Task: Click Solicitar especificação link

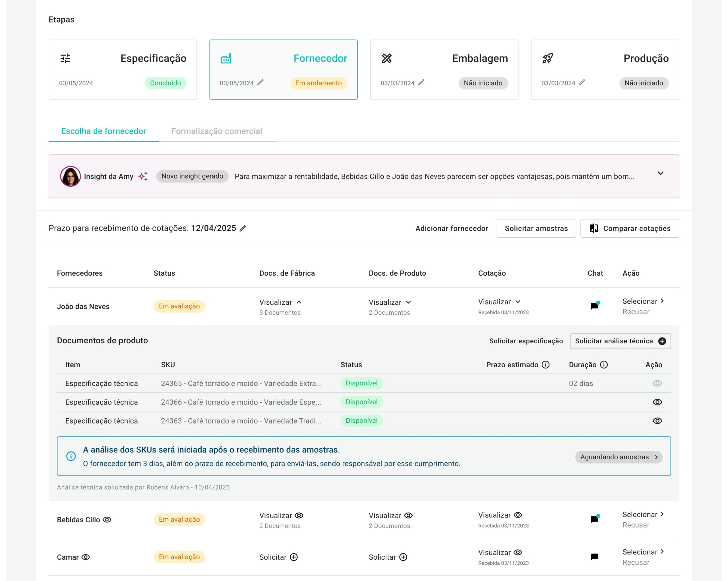Action: tap(526, 341)
